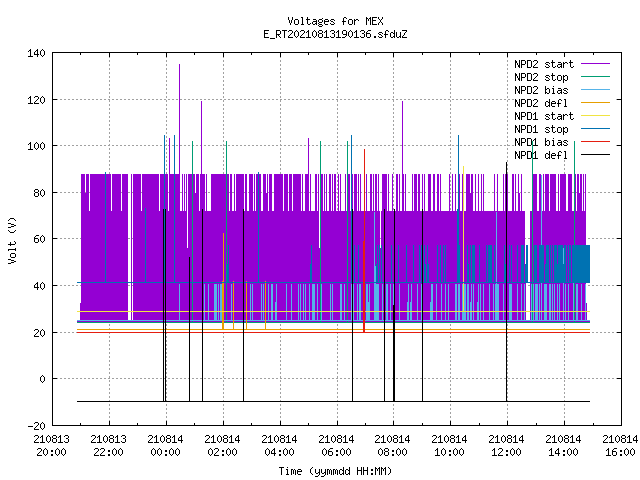Click the y-axis tick value 20
Image resolution: width=640 pixels, height=480 pixels.
click(x=40, y=333)
